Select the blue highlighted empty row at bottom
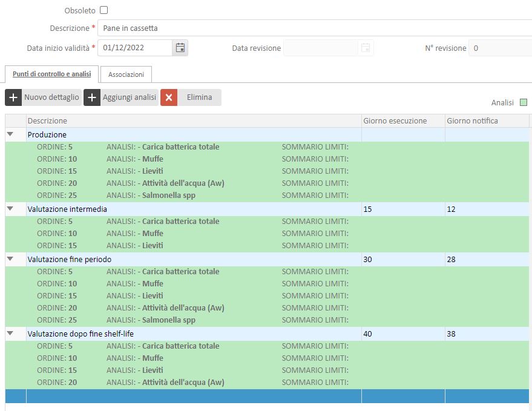The image size is (532, 411). (267, 396)
